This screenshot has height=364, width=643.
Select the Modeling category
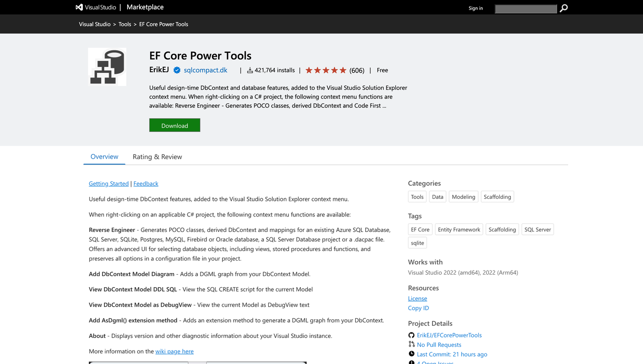[463, 197]
